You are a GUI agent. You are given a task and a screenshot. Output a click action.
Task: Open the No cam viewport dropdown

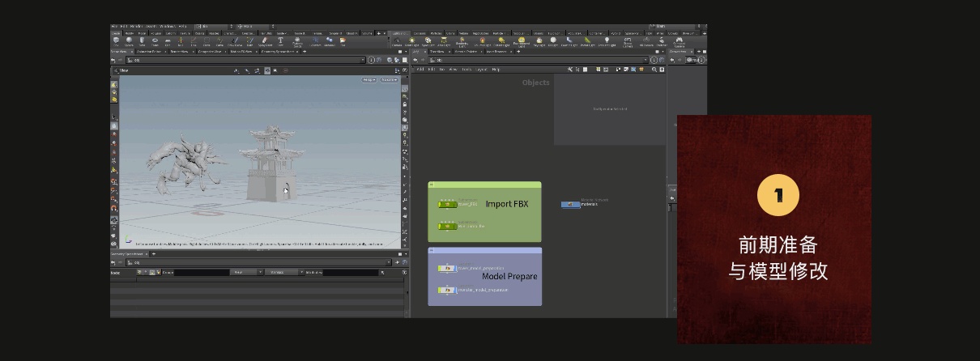click(390, 79)
